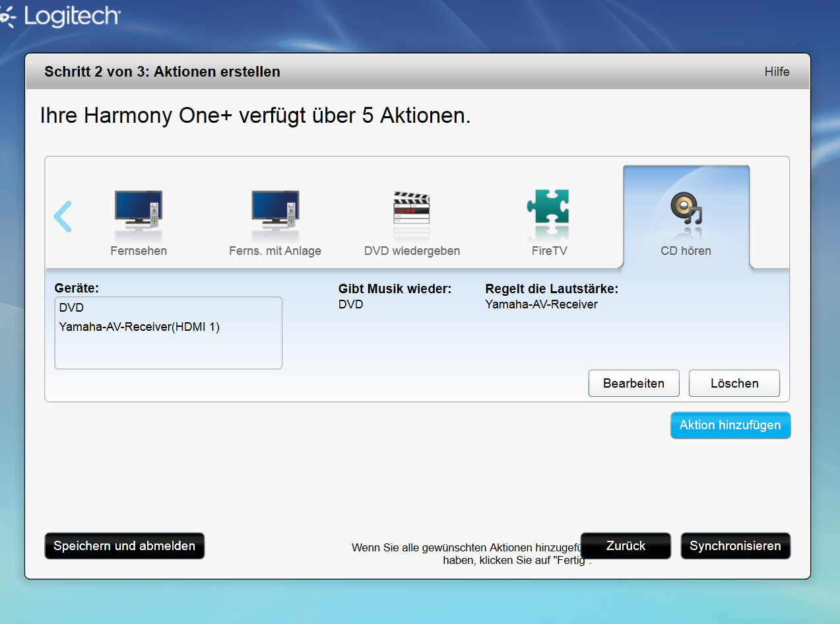The width and height of the screenshot is (840, 624).
Task: Select DVD in the Geräte list
Action: pyautogui.click(x=71, y=308)
